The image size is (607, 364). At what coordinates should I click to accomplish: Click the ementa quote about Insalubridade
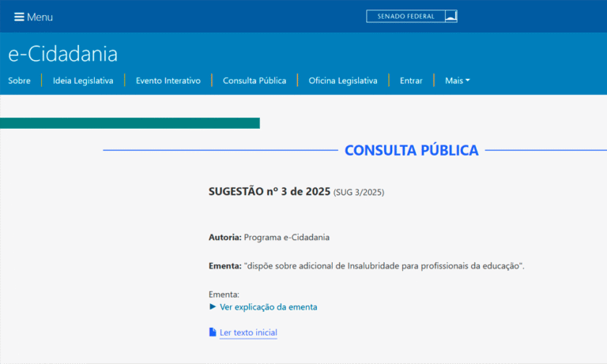pos(384,266)
